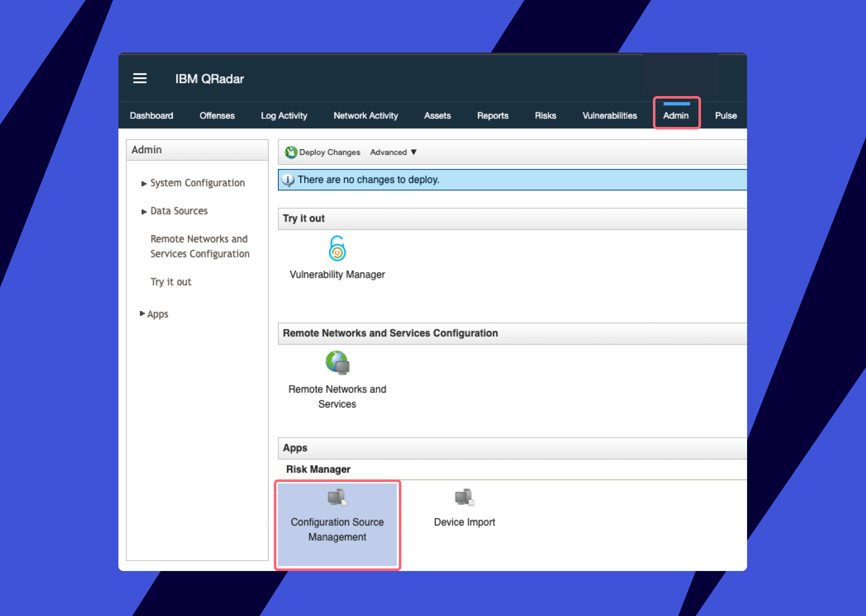Click the Deploy Changes button label
Viewport: 866px width, 616px height.
(x=329, y=152)
